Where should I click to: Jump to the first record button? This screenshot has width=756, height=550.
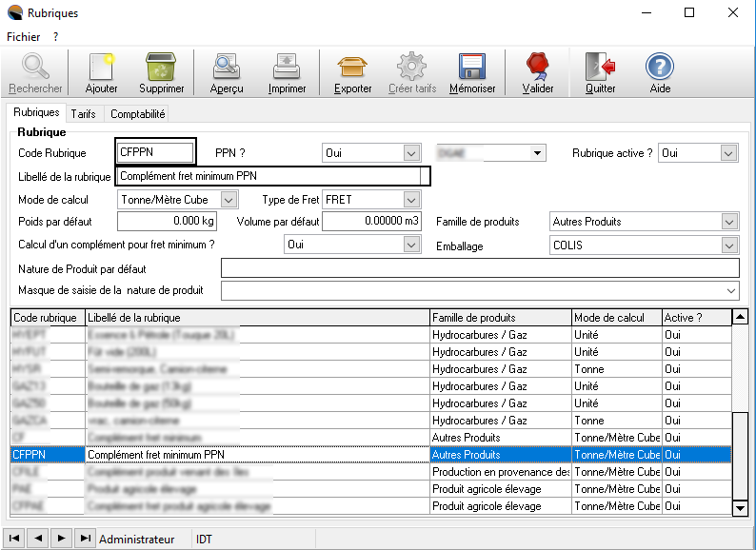[x=14, y=539]
